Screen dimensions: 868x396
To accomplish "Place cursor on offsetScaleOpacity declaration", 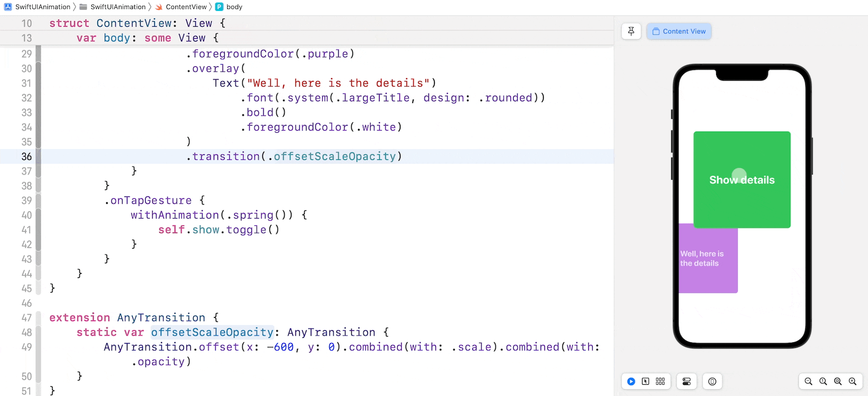I will 212,332.
